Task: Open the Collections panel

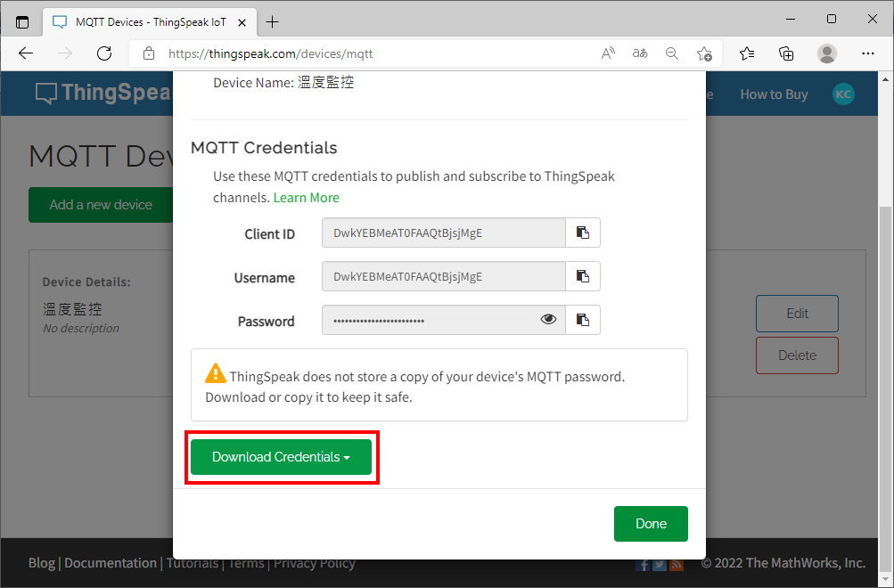Action: point(786,53)
